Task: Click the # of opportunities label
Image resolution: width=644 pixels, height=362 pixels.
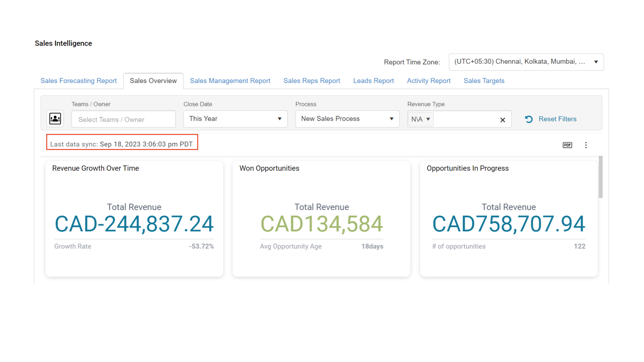Action: tap(459, 246)
